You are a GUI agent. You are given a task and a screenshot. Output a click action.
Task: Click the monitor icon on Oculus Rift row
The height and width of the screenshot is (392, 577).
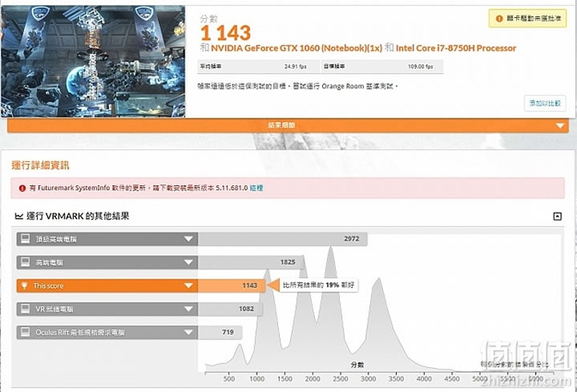(25, 333)
